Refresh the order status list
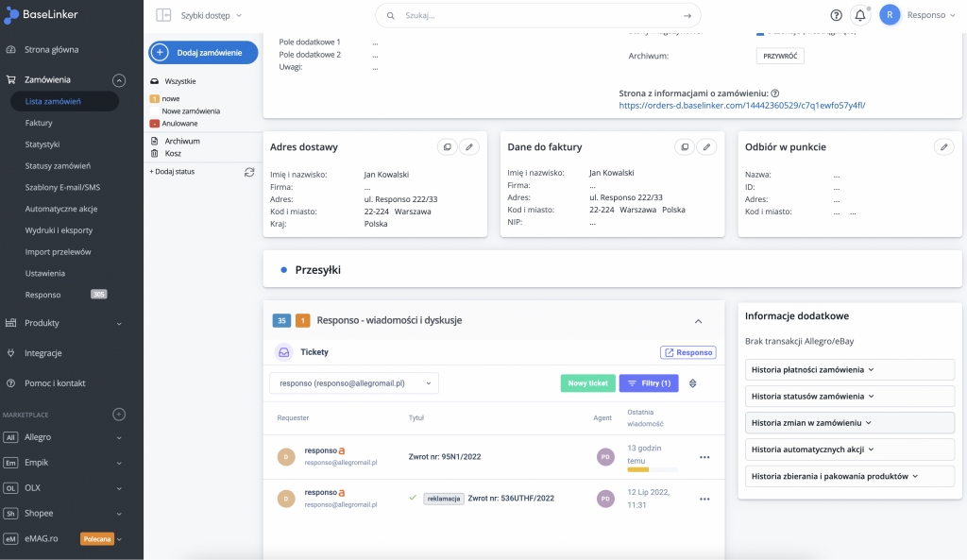Viewport: 967px width, 560px height. (x=249, y=172)
